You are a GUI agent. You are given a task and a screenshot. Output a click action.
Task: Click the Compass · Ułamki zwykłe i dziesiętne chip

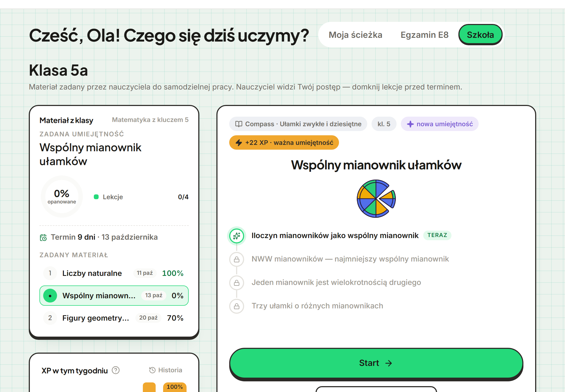[x=298, y=124]
